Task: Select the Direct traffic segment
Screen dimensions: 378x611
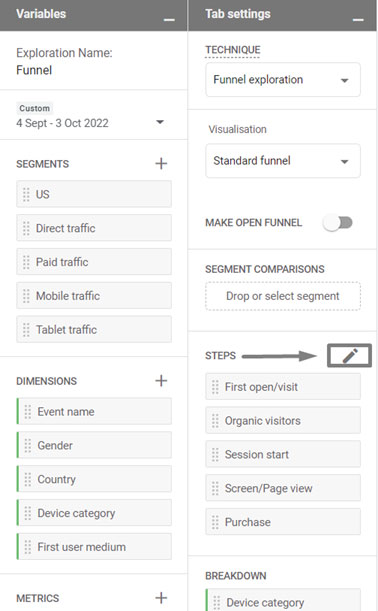Action: point(94,228)
